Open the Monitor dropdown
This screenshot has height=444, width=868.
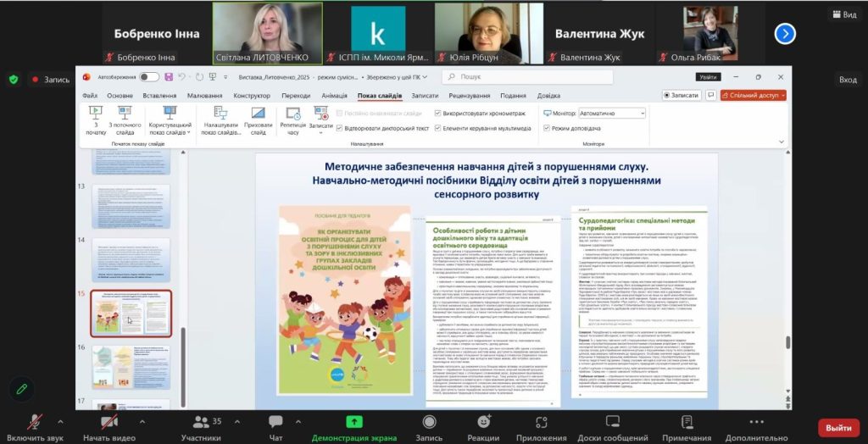click(x=611, y=113)
